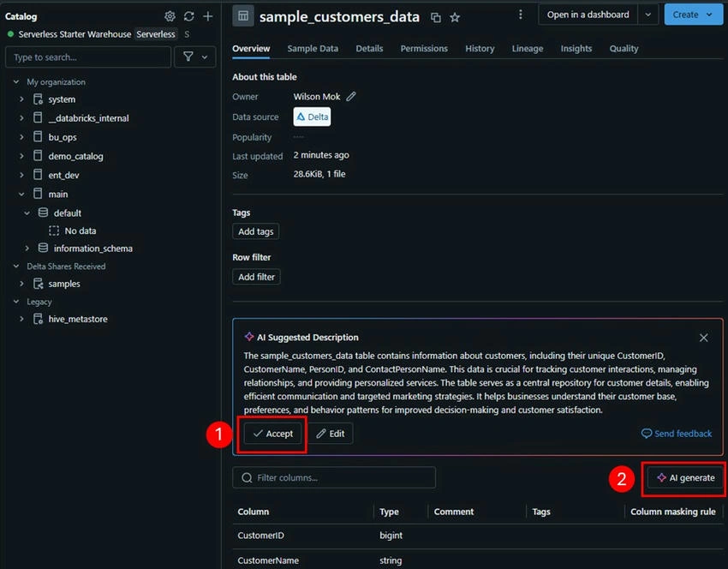Click the Add filter button
This screenshot has width=728, height=569.
click(x=256, y=277)
